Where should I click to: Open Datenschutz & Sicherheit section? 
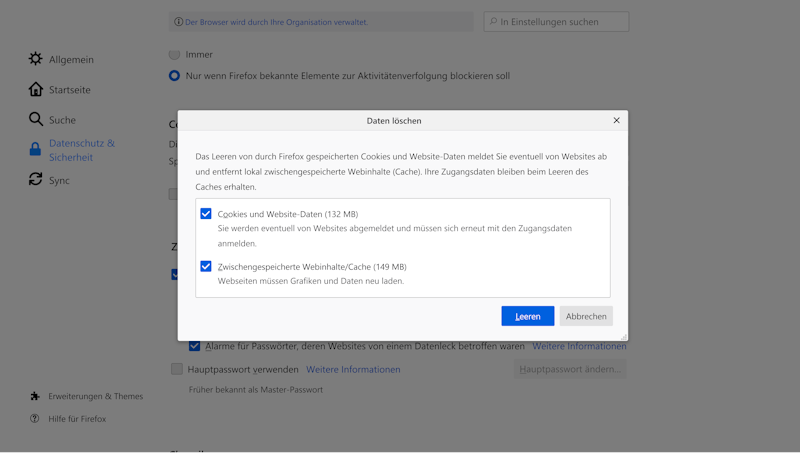click(82, 150)
